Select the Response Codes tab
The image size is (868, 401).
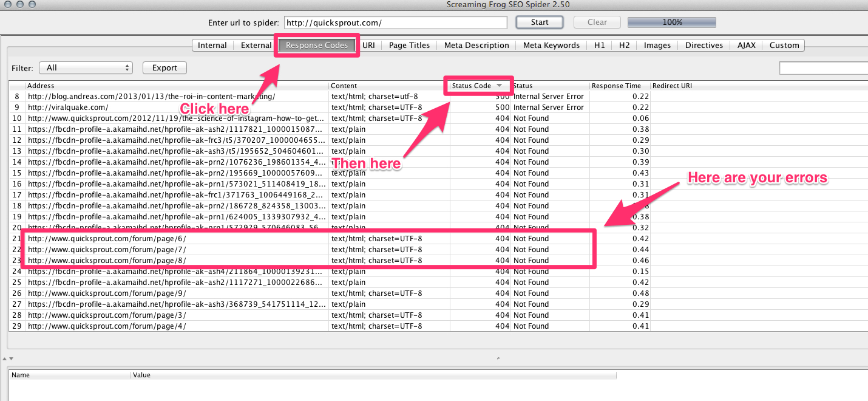[x=317, y=46]
